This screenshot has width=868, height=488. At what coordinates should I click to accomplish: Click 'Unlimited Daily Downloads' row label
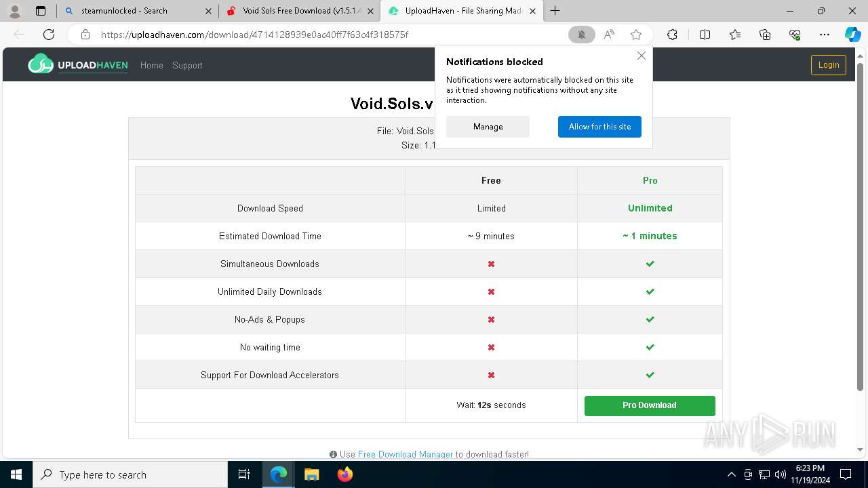pyautogui.click(x=270, y=291)
